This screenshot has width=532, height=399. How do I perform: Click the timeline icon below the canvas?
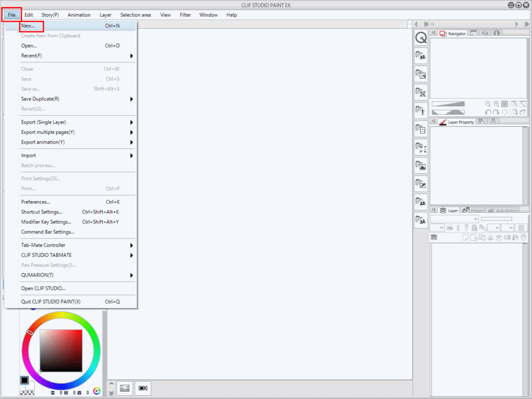coord(125,388)
